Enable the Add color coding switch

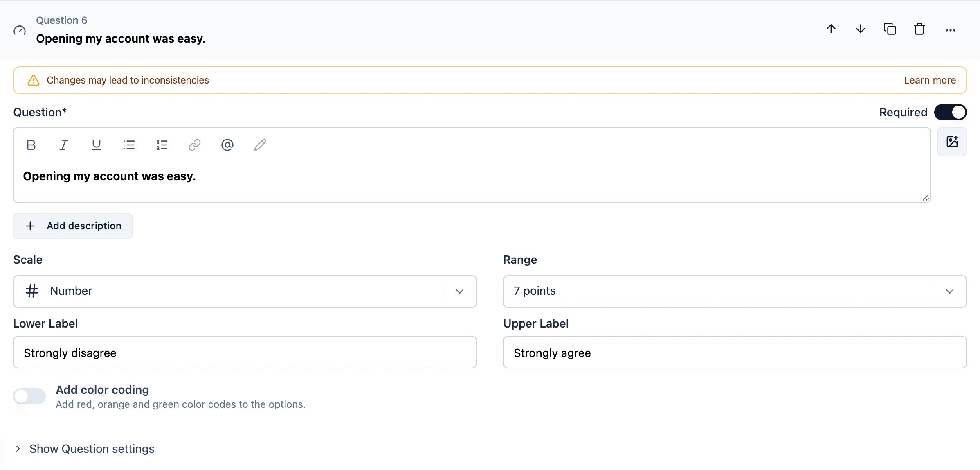[29, 396]
